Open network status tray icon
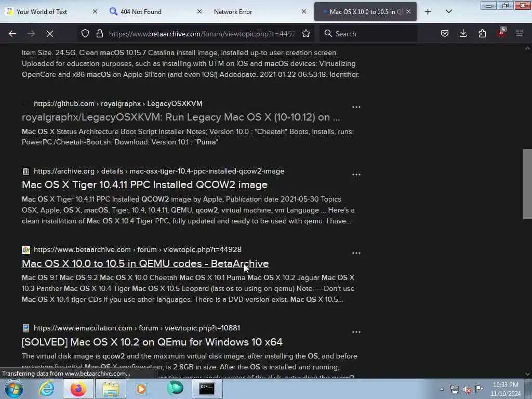 [454, 390]
